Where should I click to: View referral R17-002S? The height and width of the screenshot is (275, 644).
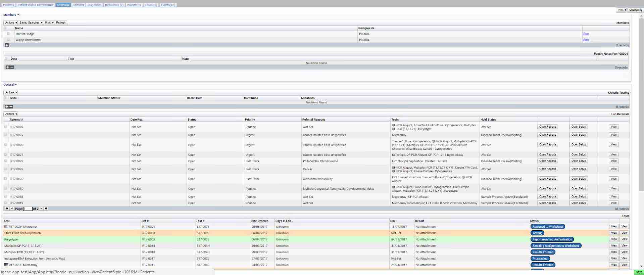coord(613,161)
